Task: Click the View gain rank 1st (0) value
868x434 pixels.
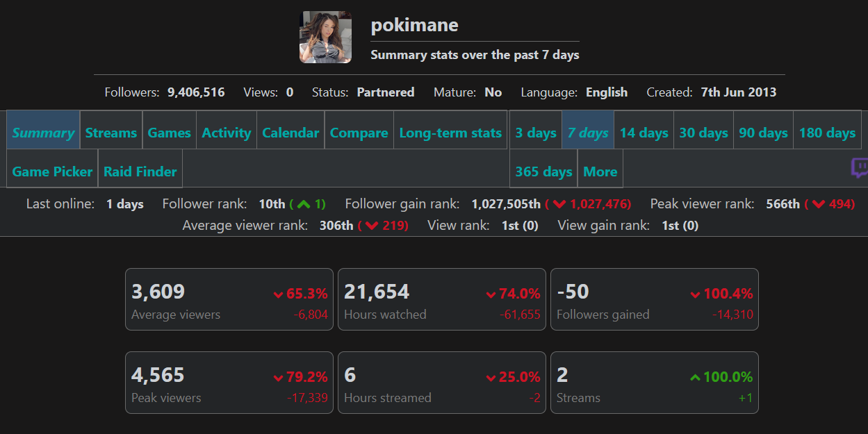Action: pyautogui.click(x=680, y=225)
